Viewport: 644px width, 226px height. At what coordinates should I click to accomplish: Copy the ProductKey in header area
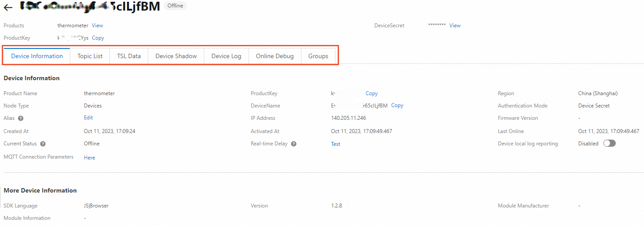(98, 38)
